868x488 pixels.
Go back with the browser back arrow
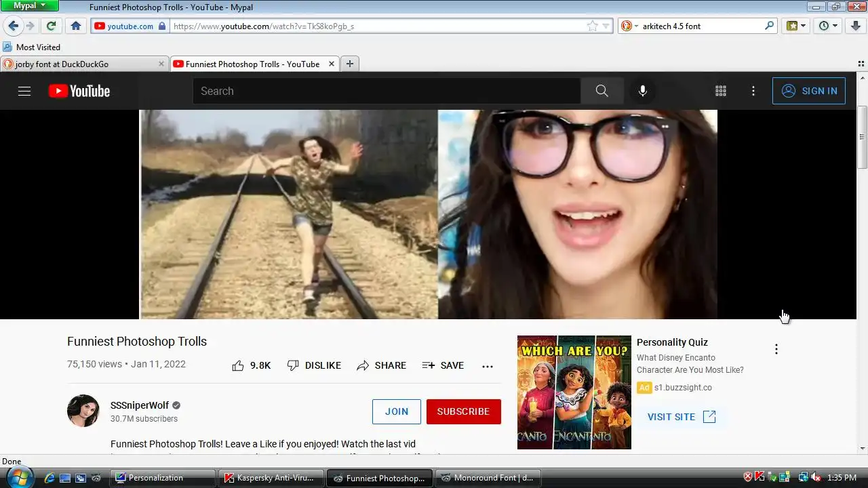coord(13,26)
